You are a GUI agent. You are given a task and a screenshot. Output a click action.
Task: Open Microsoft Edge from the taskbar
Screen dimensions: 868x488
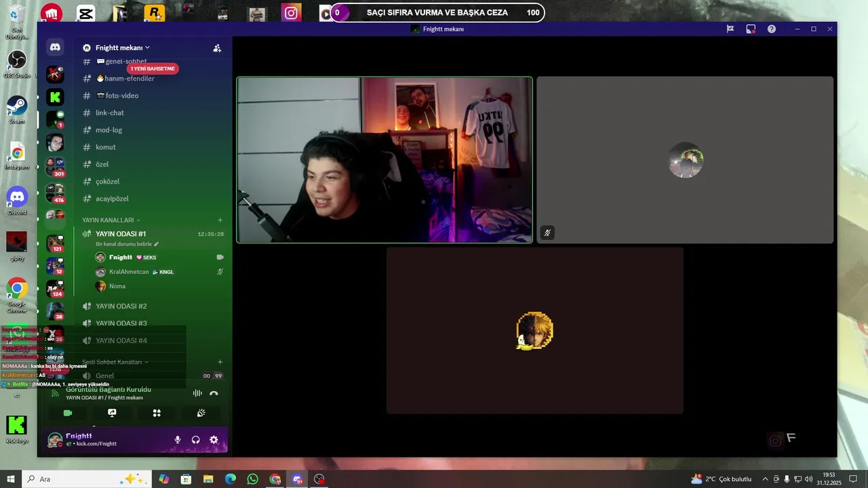coord(231,479)
